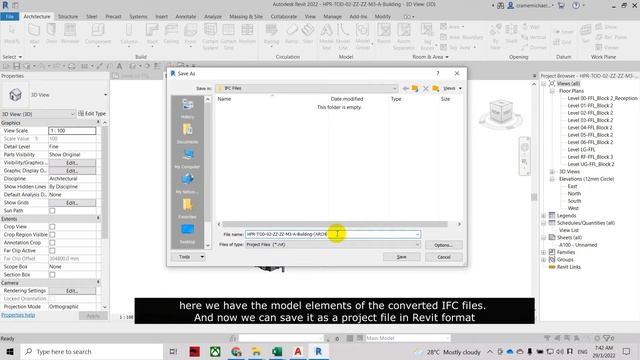
Task: Open Desktop location in Save As sidebar
Action: [x=187, y=233]
